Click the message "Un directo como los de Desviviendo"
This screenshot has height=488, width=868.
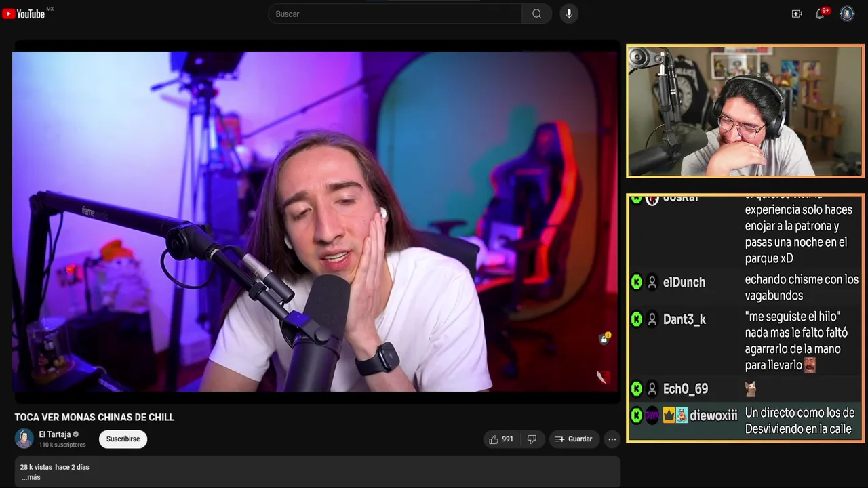[x=800, y=421]
